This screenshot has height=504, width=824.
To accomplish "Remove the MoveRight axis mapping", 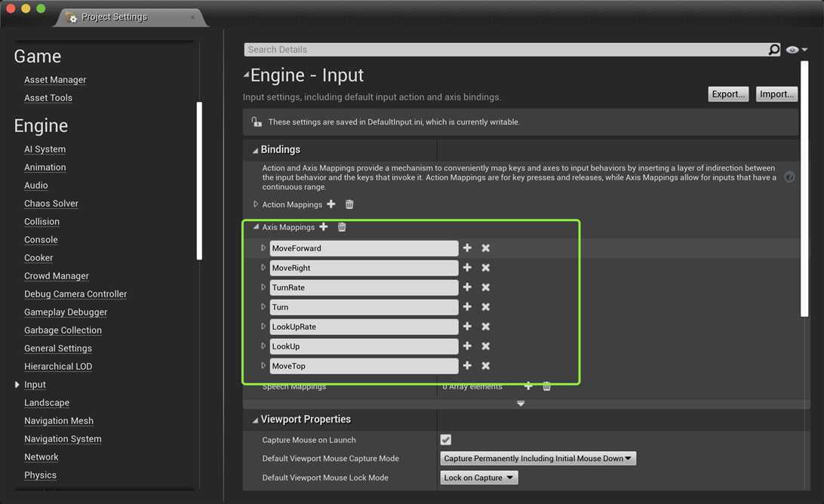I will point(486,268).
